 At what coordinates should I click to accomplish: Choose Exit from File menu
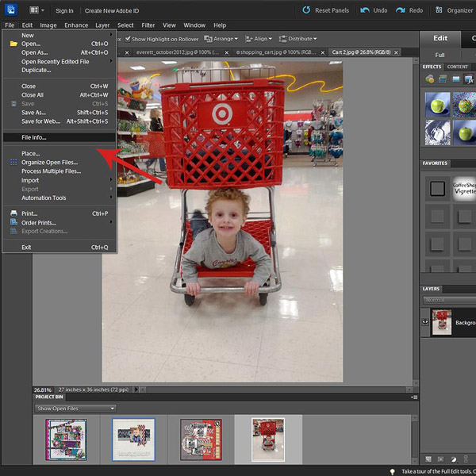coord(59,247)
